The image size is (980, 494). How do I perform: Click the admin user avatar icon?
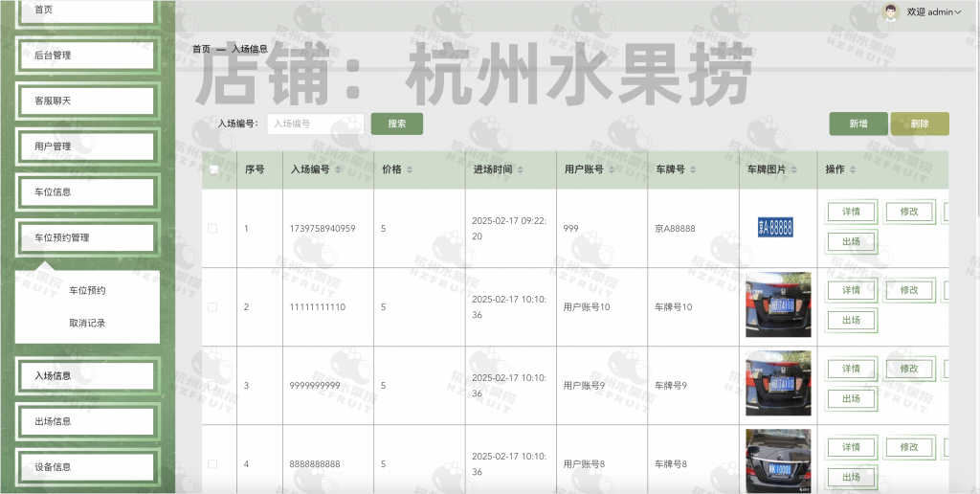point(890,11)
